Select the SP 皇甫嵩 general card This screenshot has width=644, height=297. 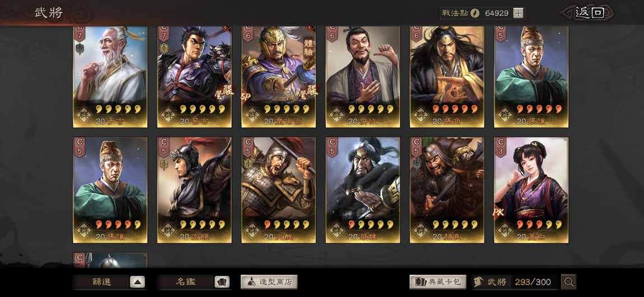coord(278,77)
